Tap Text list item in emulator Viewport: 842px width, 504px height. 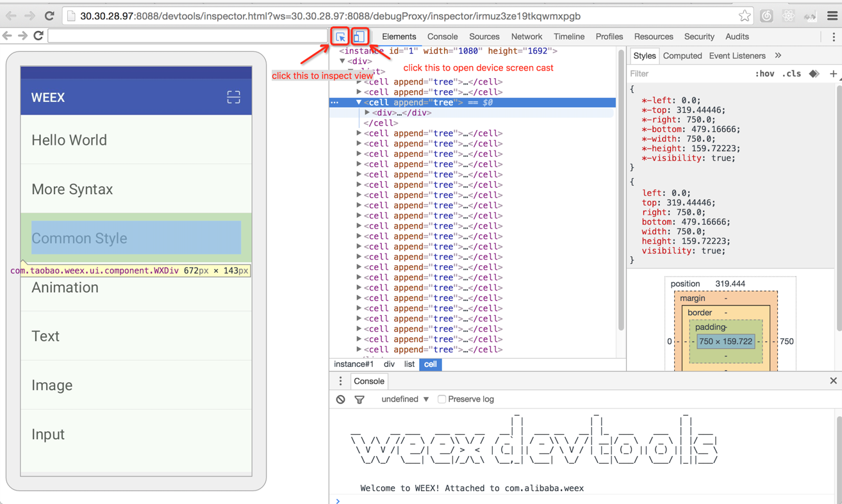(136, 336)
